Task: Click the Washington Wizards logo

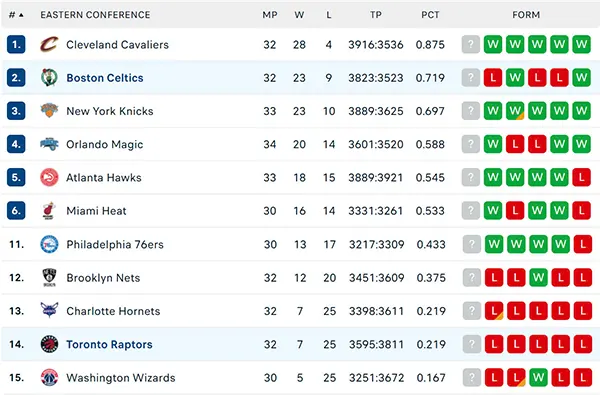Action: [x=49, y=377]
